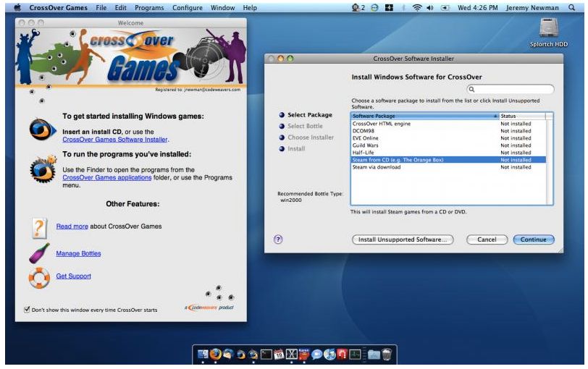Select DCOM98 in package list

pyautogui.click(x=448, y=131)
